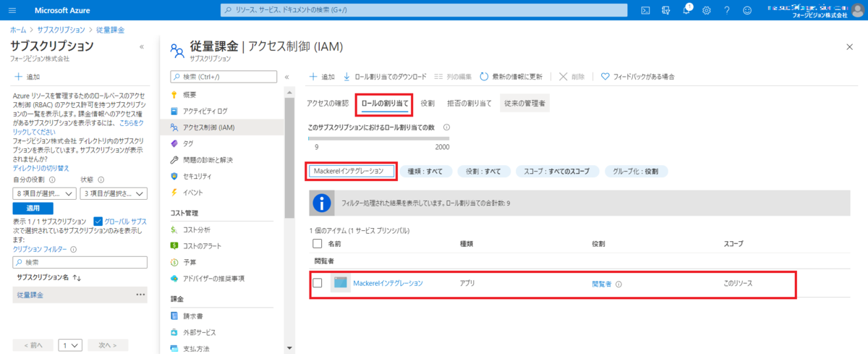Image resolution: width=868 pixels, height=354 pixels.
Task: Open the feedback smiley icon
Action: click(747, 10)
